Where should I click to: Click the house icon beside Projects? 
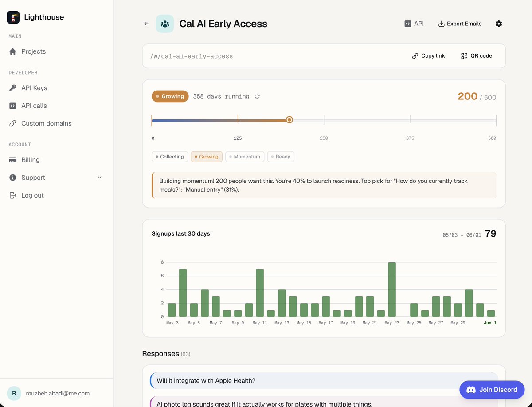point(13,51)
